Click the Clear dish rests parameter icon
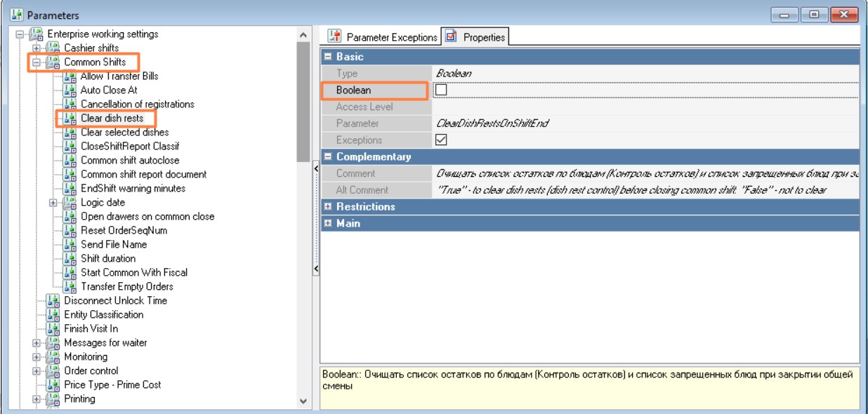Image resolution: width=868 pixels, height=414 pixels. point(69,118)
